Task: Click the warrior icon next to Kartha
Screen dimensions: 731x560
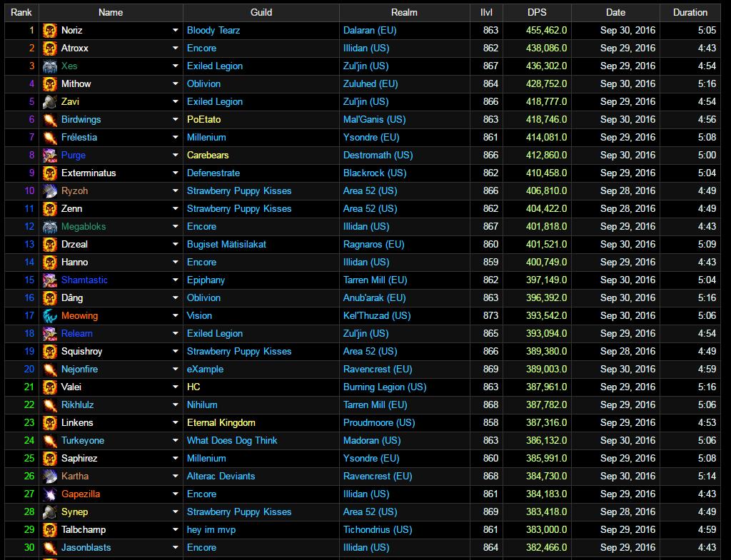Action: [50, 477]
